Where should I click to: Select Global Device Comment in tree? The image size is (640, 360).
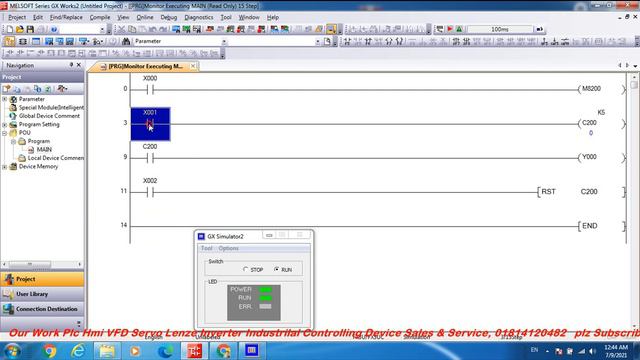(49, 116)
